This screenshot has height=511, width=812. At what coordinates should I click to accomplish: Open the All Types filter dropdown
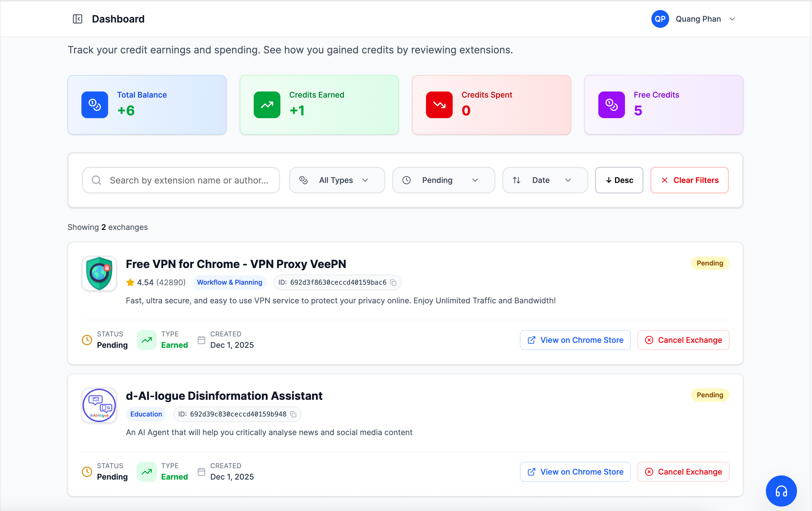click(337, 180)
